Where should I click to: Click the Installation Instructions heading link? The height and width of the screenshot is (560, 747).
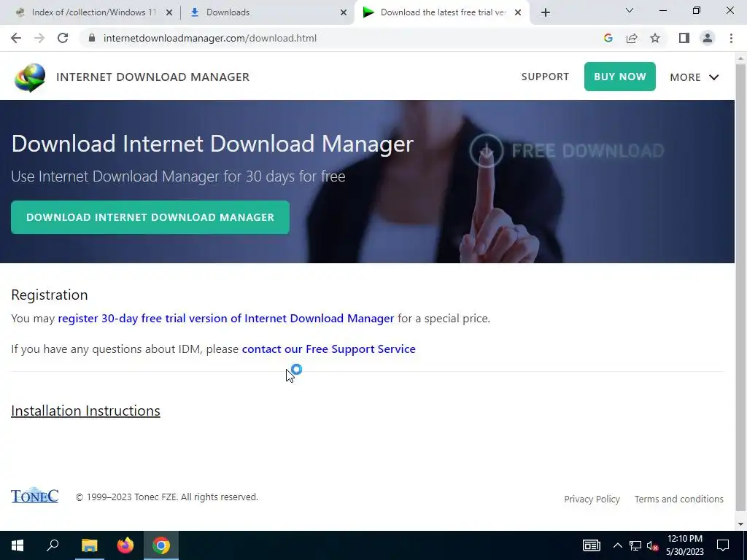pyautogui.click(x=86, y=411)
